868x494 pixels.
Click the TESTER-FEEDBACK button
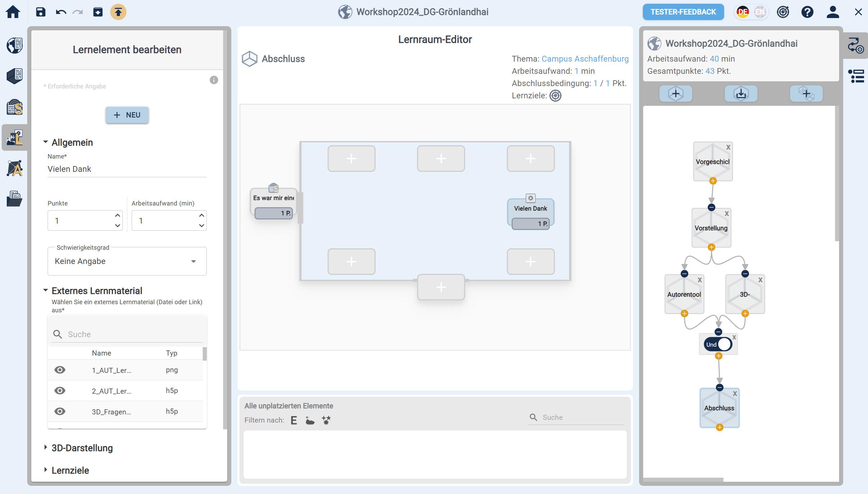pyautogui.click(x=683, y=12)
